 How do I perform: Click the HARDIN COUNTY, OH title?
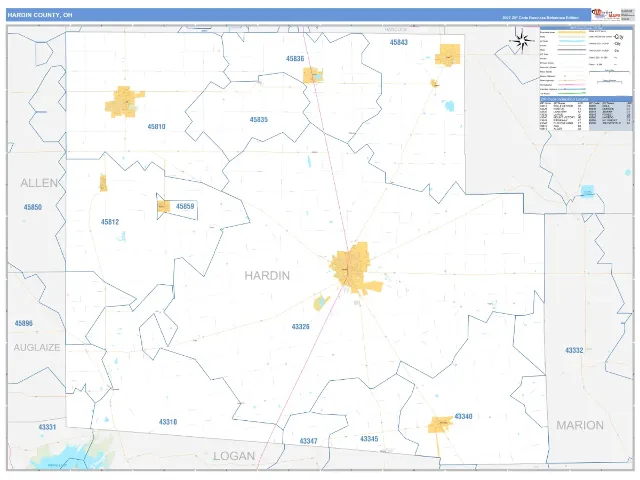40,15
